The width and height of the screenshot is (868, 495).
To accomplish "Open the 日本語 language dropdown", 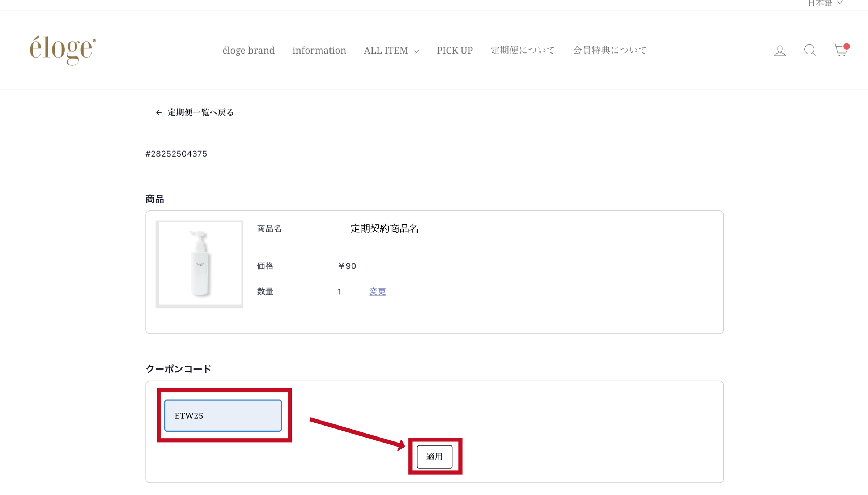I will 825,3.
